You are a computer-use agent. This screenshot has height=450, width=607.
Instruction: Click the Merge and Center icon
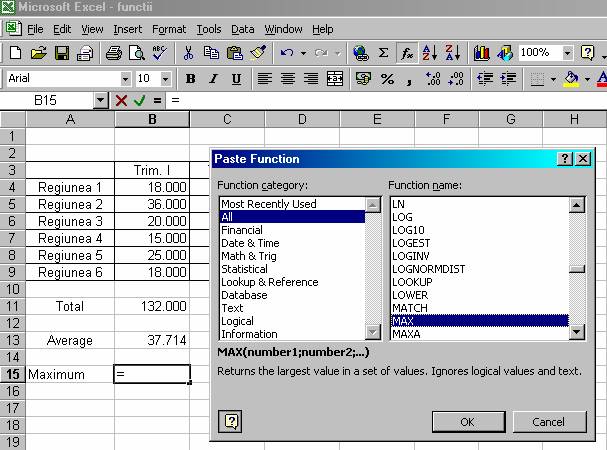tap(336, 78)
